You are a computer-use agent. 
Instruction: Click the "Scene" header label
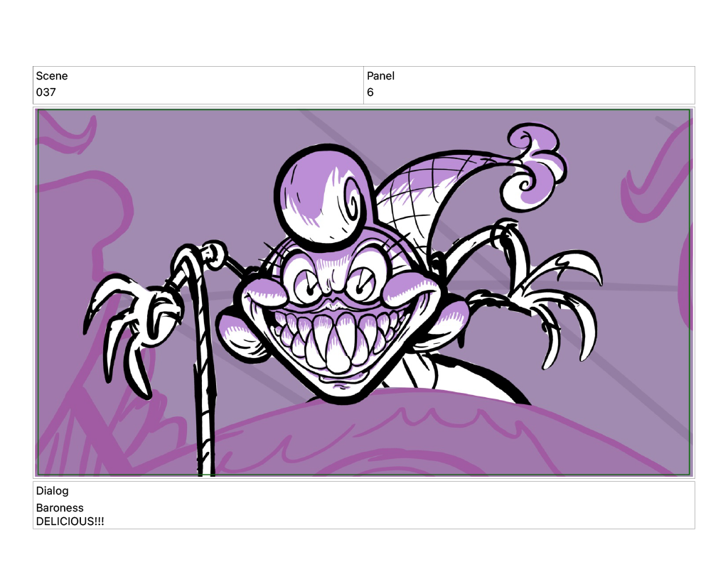[x=52, y=76]
